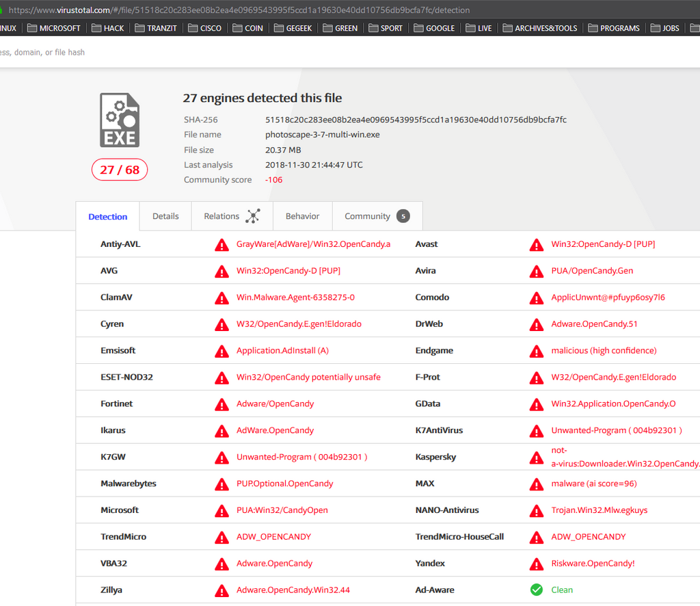Open the GREEN bookmarks folder
This screenshot has height=606, width=700.
click(340, 28)
